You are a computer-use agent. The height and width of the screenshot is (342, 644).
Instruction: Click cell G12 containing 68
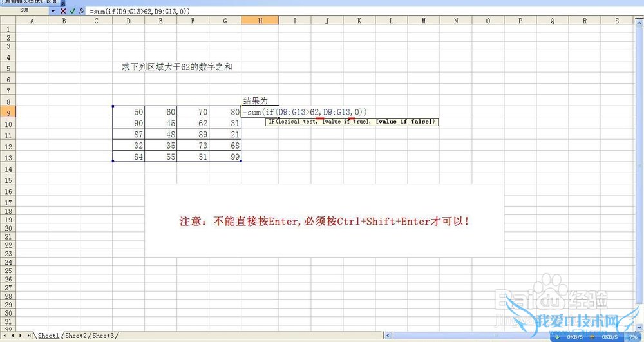(x=225, y=146)
